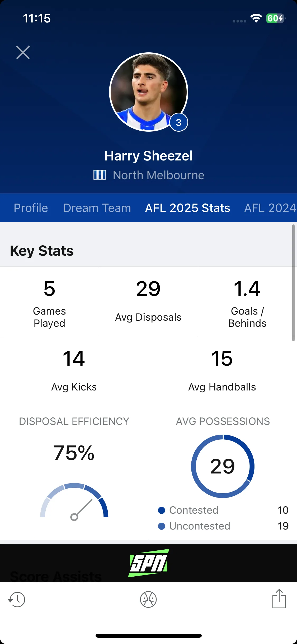
Task: Tap the avg possessions donut chart
Action: coord(223,466)
